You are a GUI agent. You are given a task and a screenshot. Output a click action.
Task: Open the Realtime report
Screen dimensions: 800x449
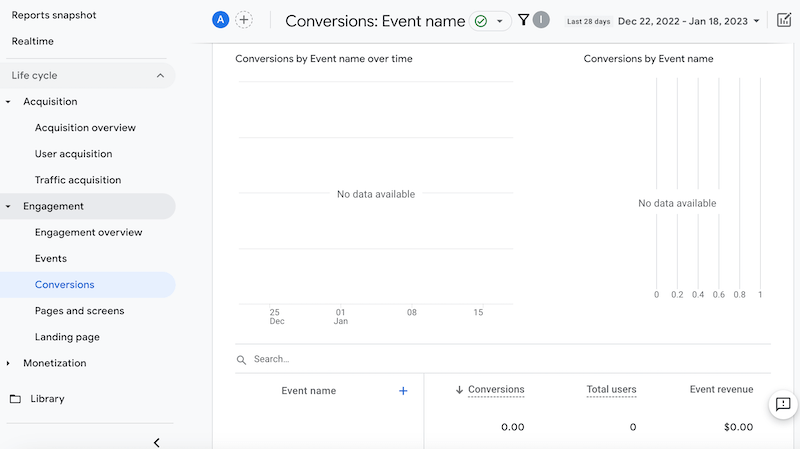click(x=34, y=41)
